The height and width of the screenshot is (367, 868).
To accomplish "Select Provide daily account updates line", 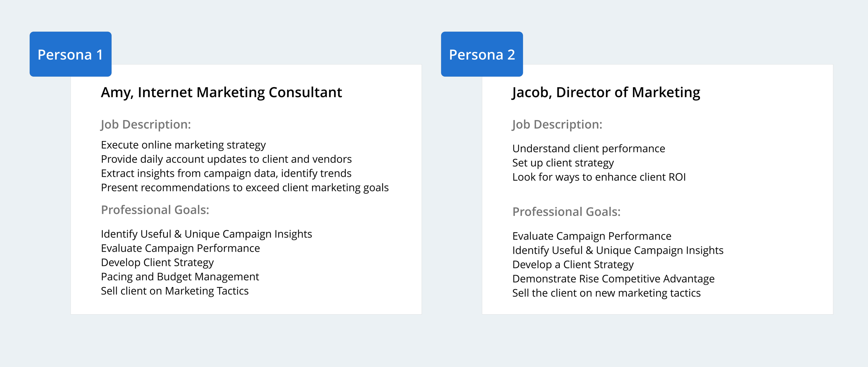I will pyautogui.click(x=226, y=159).
